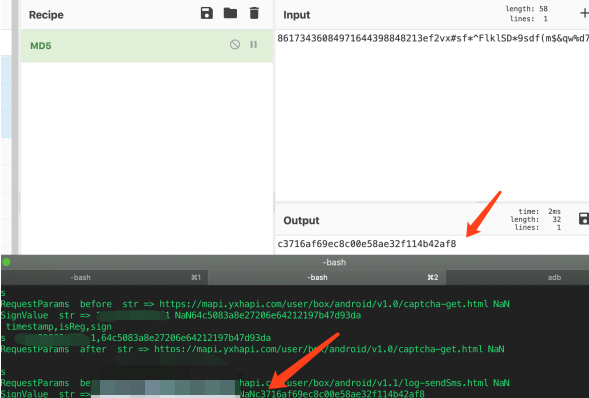
Task: Switch to second -bash terminal tab
Action: coord(327,277)
